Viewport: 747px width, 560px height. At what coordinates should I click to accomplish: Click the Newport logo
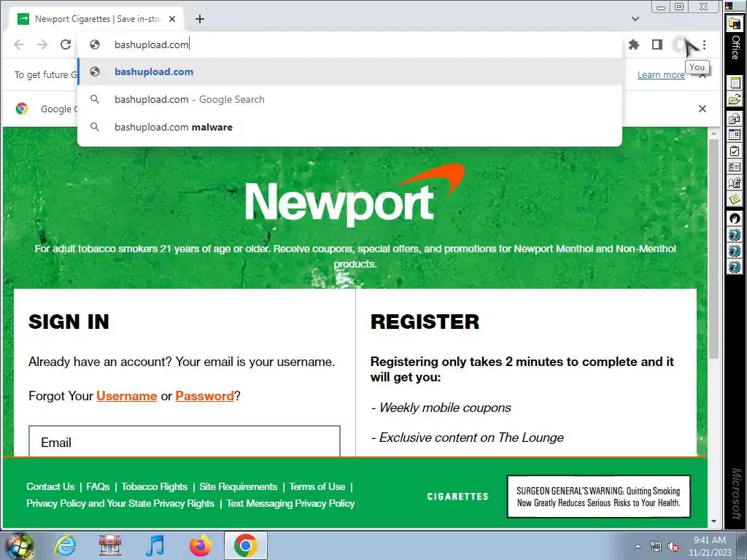pos(355,195)
